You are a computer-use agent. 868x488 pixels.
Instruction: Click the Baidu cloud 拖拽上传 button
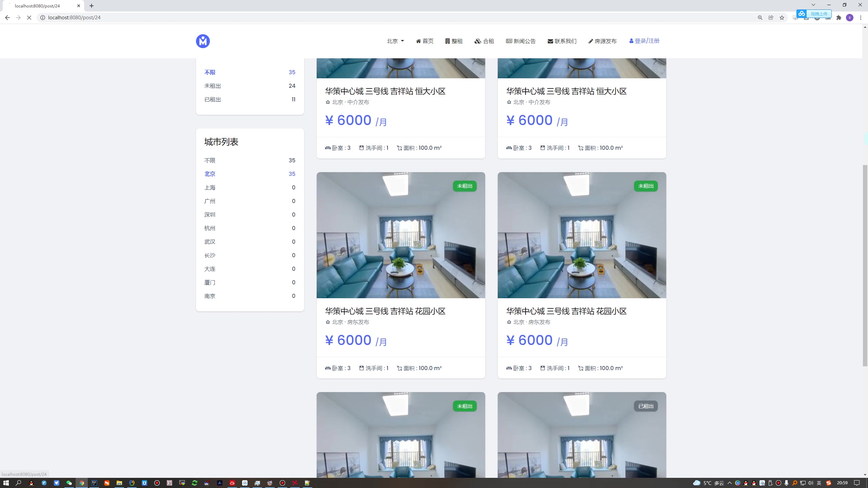[x=814, y=14]
